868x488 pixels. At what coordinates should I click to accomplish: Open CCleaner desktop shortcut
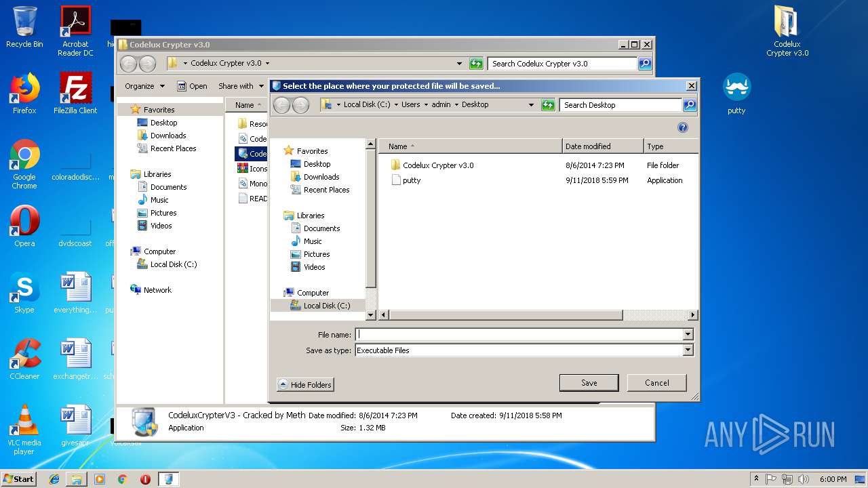pos(24,359)
